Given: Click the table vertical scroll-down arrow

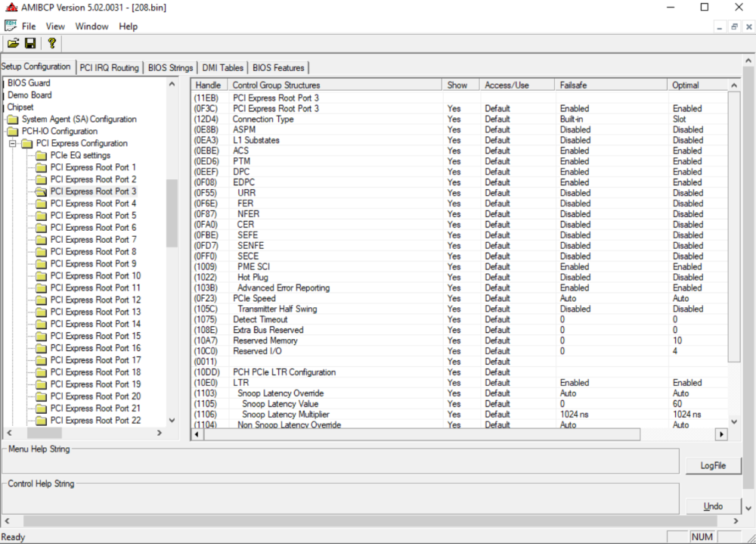Looking at the screenshot, I should point(734,421).
